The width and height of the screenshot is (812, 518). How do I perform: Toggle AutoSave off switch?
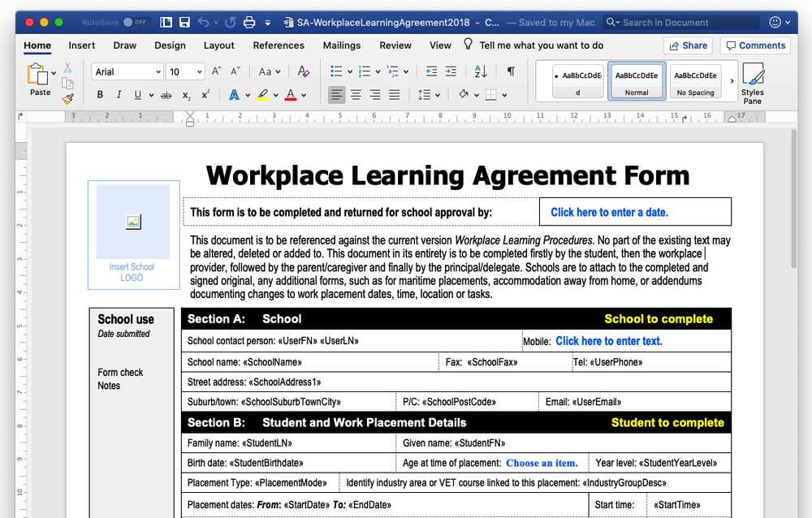click(x=135, y=22)
